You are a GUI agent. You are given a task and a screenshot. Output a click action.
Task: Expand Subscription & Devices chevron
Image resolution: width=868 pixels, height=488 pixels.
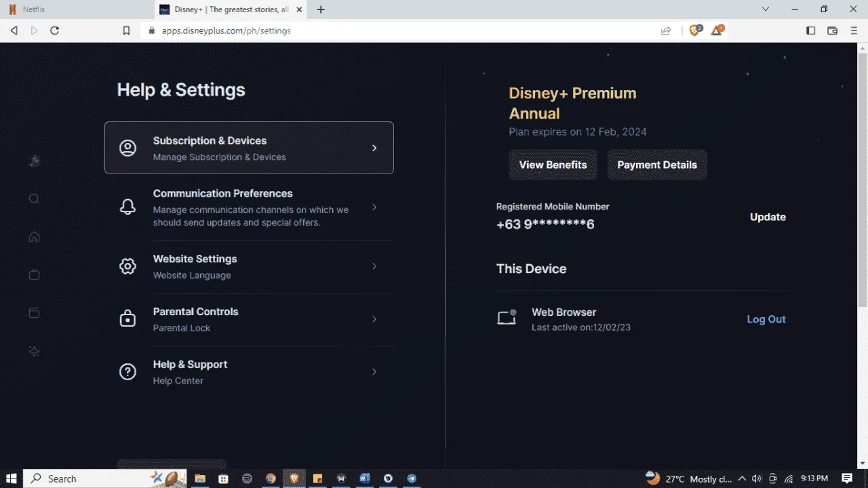coord(374,148)
